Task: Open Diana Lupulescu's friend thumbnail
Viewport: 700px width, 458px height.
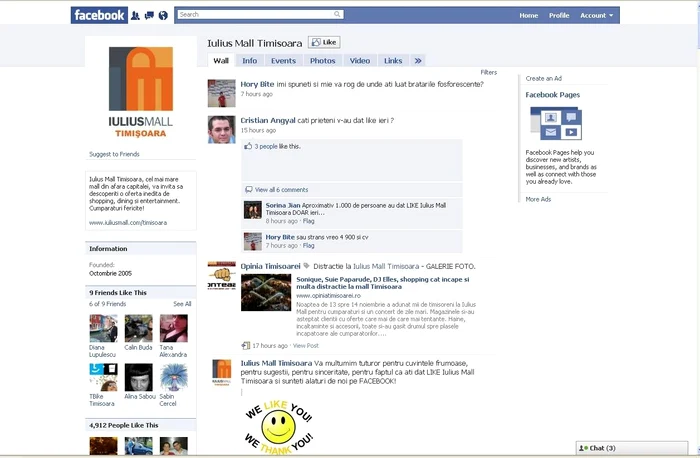Action: [x=104, y=328]
